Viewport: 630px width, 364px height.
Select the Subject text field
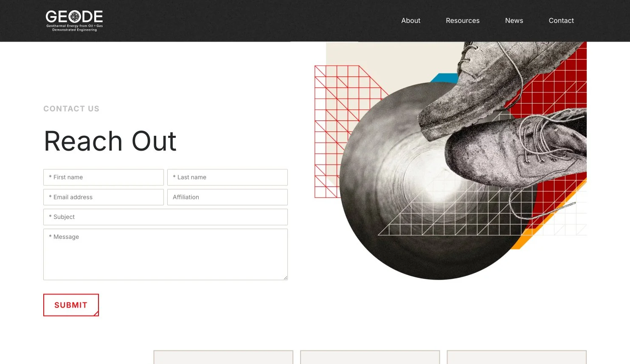166,217
